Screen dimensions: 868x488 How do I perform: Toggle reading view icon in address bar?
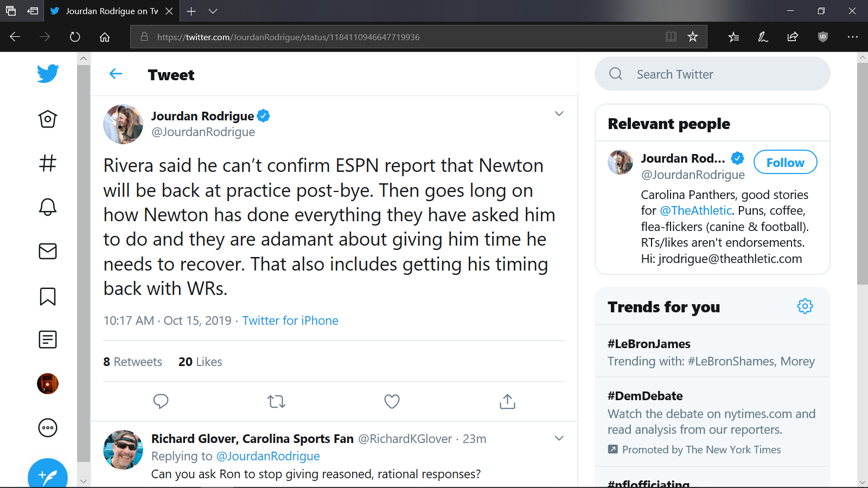click(671, 37)
